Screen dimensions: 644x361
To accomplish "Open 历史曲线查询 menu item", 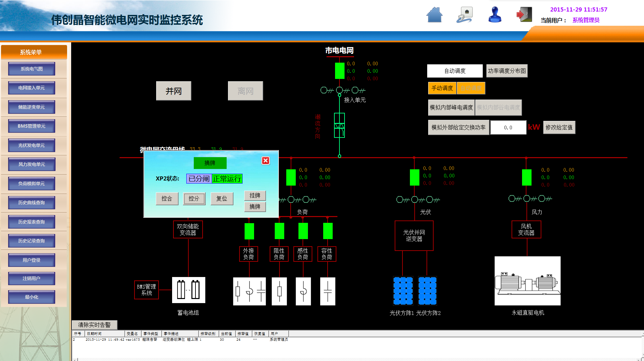I will click(x=32, y=203).
